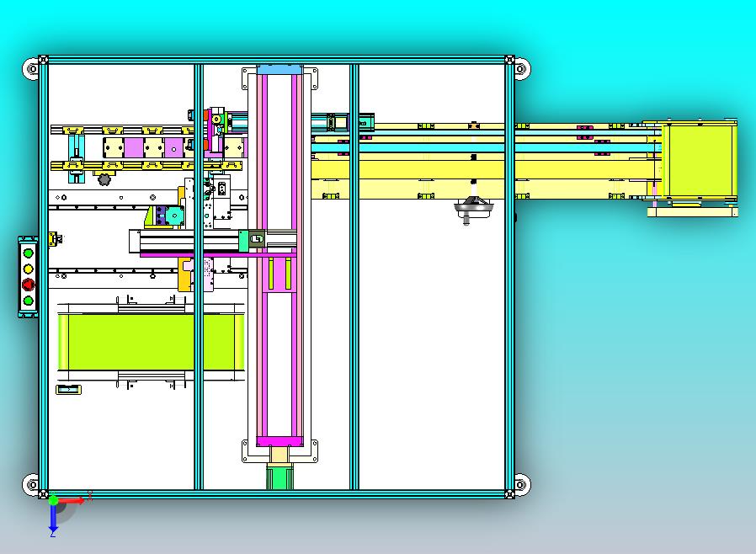
Task: Select the magenta end block at the actuator bottom
Action: (280, 441)
